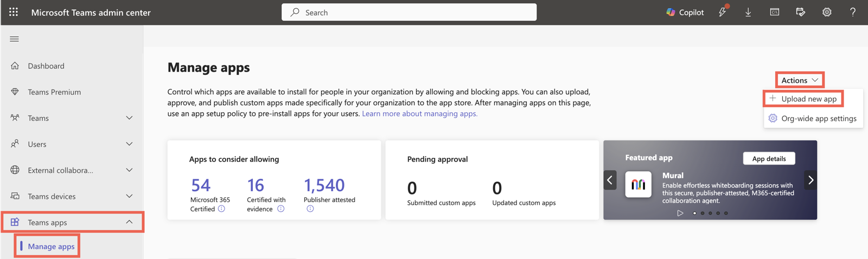Expand the Teams section chevron
This screenshot has width=868, height=259.
point(129,118)
